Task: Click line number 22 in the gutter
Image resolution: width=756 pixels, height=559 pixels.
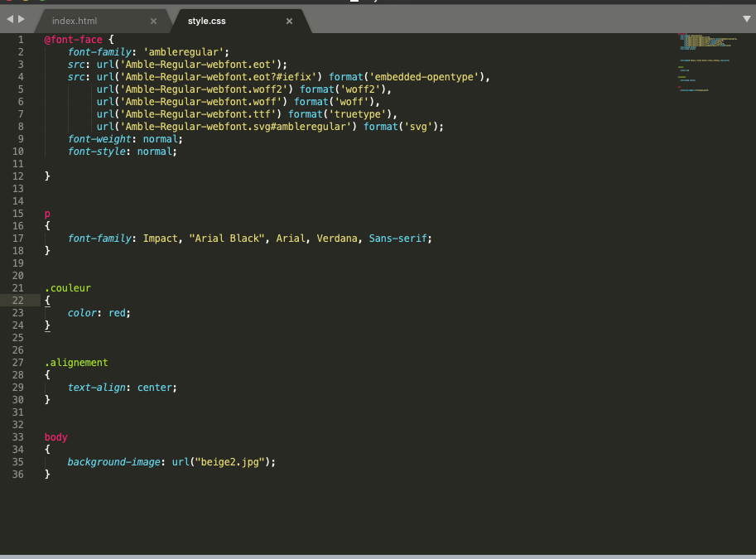Action: coord(18,301)
